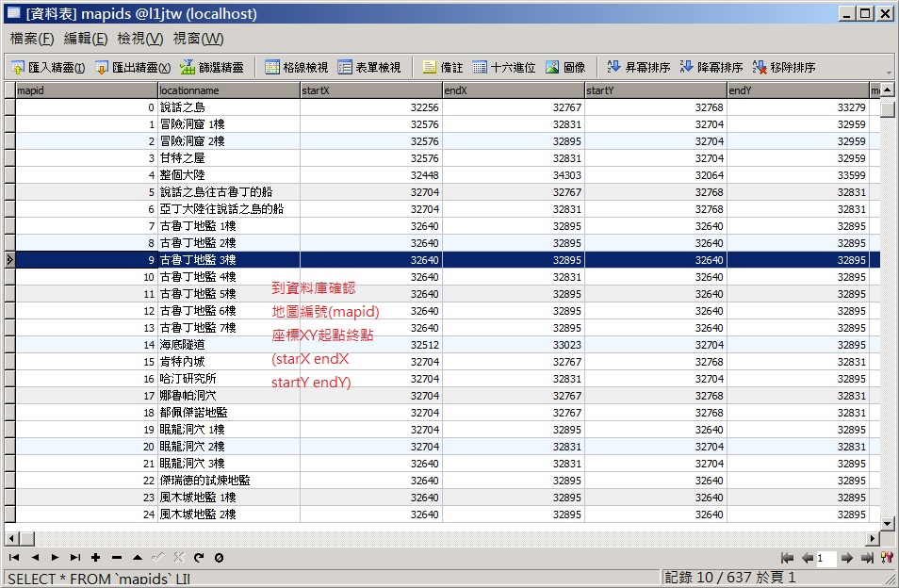Select the 甘特之屋 cell
This screenshot has width=899, height=588.
coord(229,158)
